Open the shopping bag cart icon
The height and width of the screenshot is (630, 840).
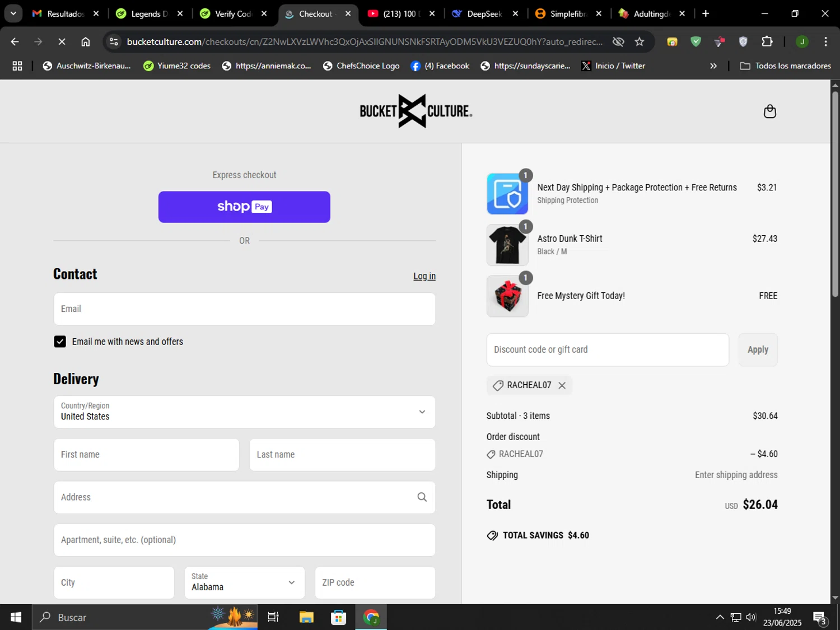pos(770,111)
